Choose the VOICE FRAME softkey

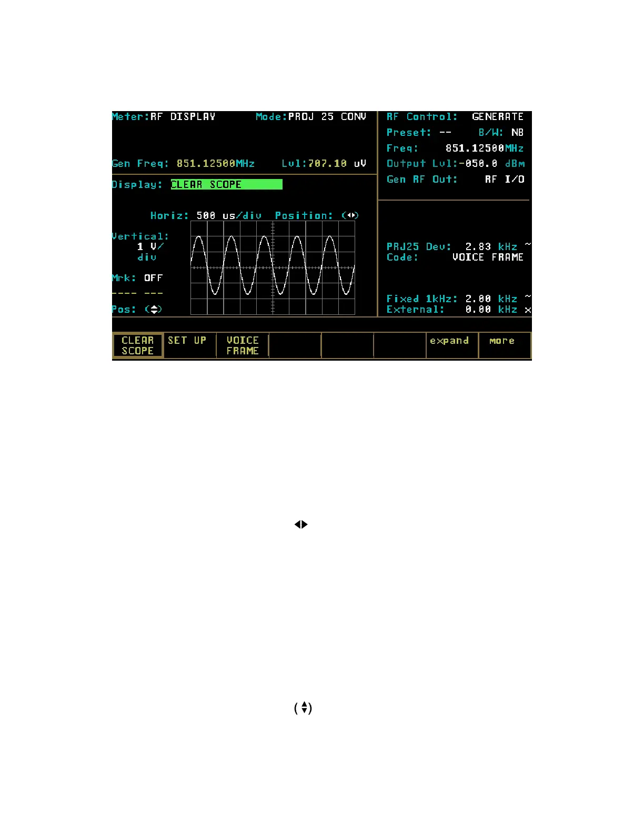(x=242, y=345)
